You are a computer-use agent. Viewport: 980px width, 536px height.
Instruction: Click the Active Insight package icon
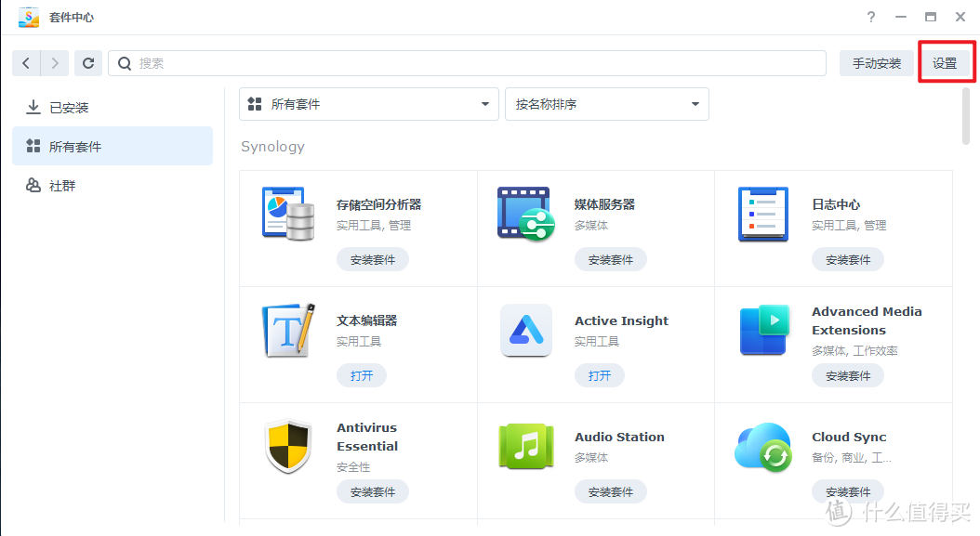pos(525,330)
